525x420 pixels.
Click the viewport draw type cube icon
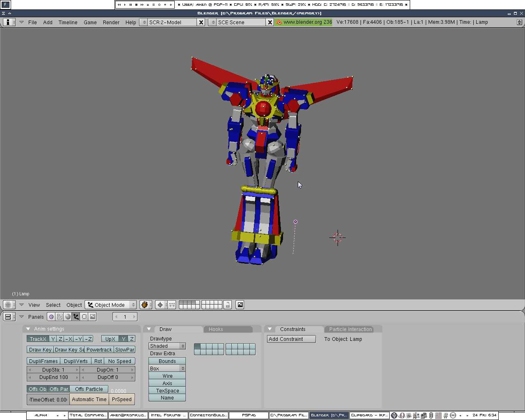[x=144, y=305]
